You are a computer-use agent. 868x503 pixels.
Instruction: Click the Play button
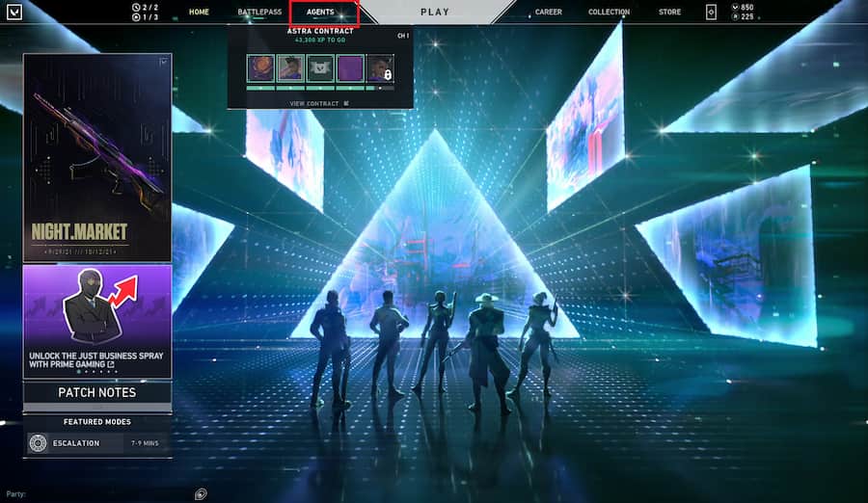point(435,12)
